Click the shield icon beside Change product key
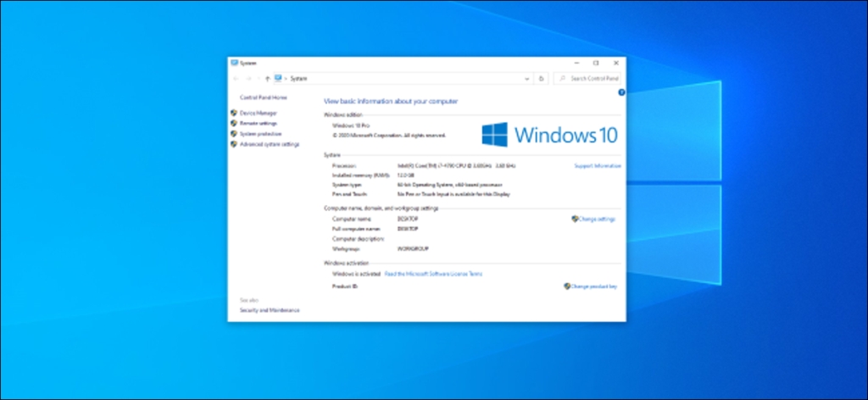 click(x=567, y=286)
